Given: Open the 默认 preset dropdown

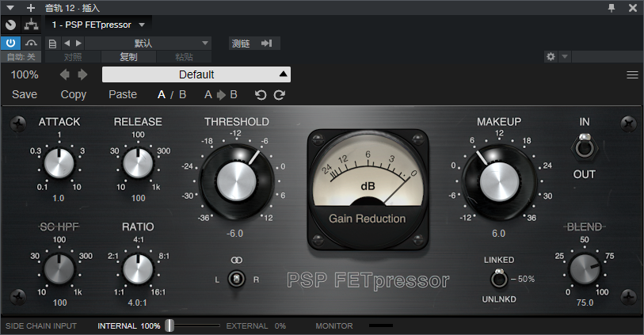Looking at the screenshot, I should click(x=148, y=43).
